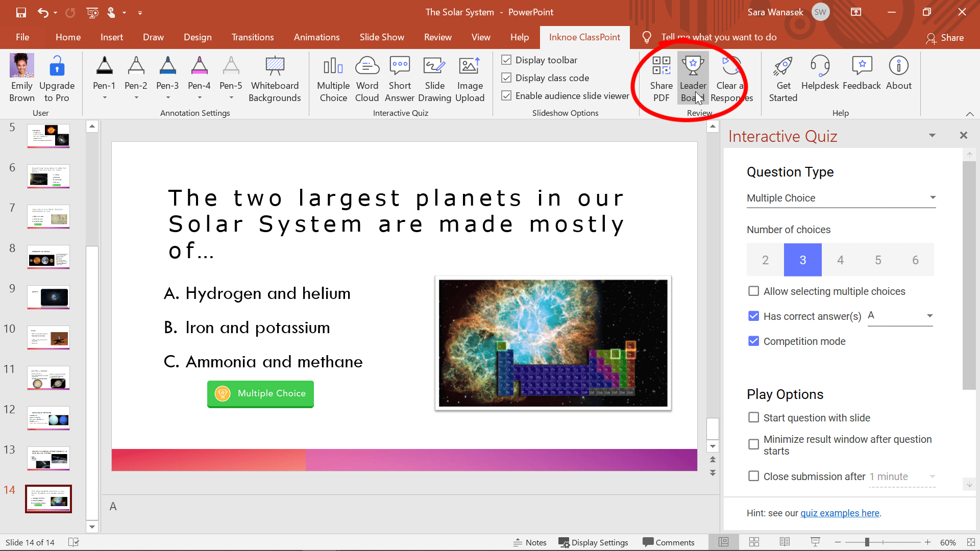Toggle Competition mode checkbox on
This screenshot has height=551, width=980.
pos(753,341)
